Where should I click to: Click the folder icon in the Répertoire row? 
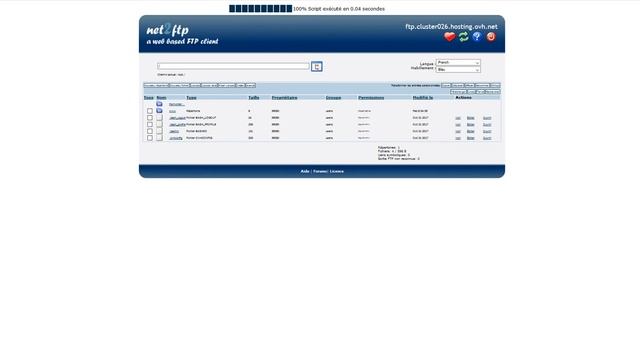[159, 111]
